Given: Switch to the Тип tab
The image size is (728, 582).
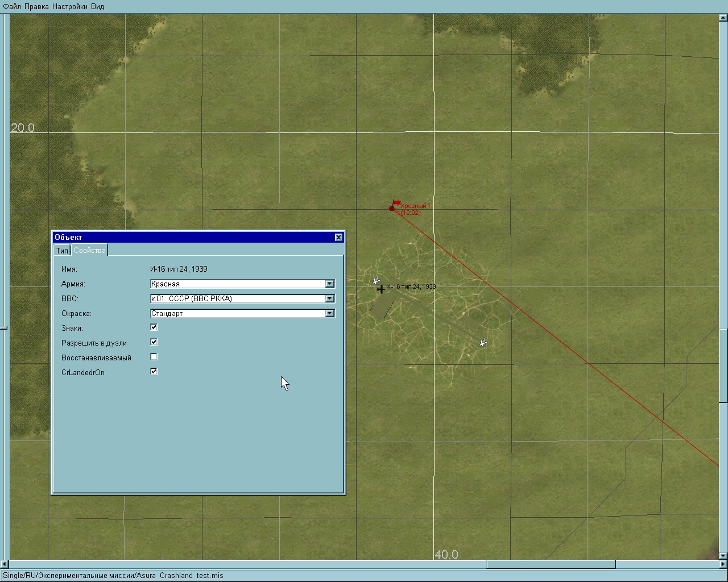Looking at the screenshot, I should [x=62, y=251].
